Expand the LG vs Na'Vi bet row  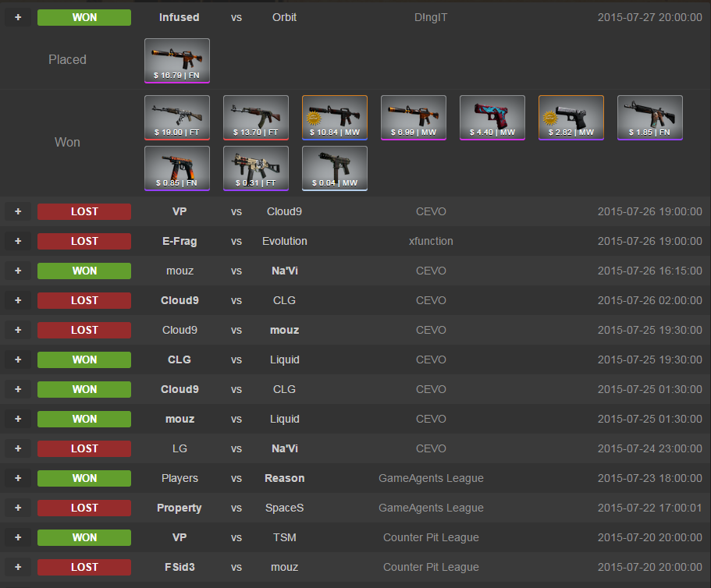pyautogui.click(x=18, y=448)
